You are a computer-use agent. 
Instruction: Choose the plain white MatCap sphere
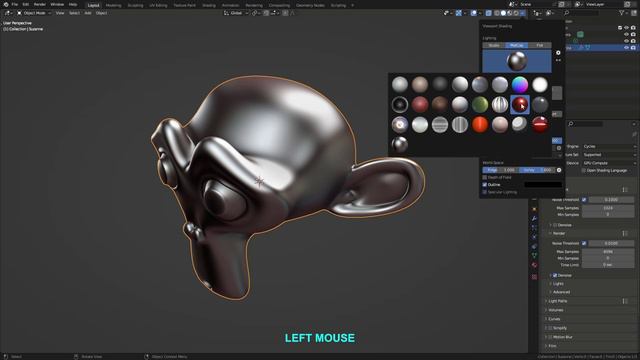[x=540, y=84]
